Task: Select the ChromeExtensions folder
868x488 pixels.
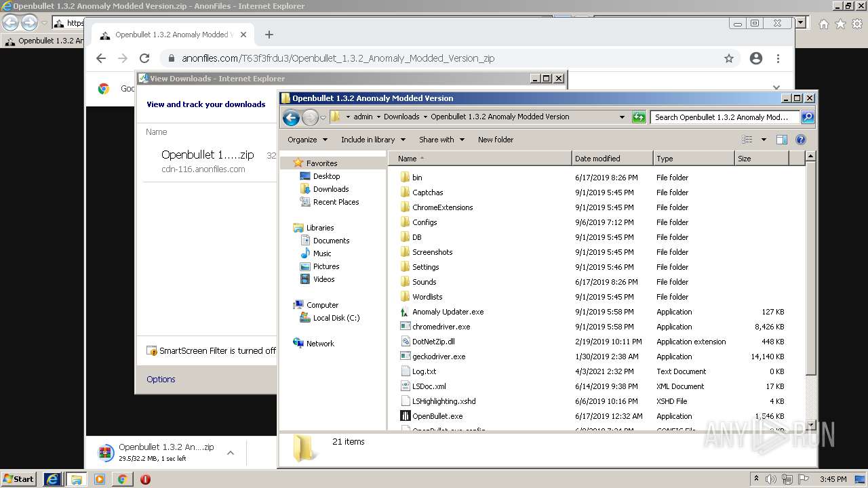Action: (442, 207)
